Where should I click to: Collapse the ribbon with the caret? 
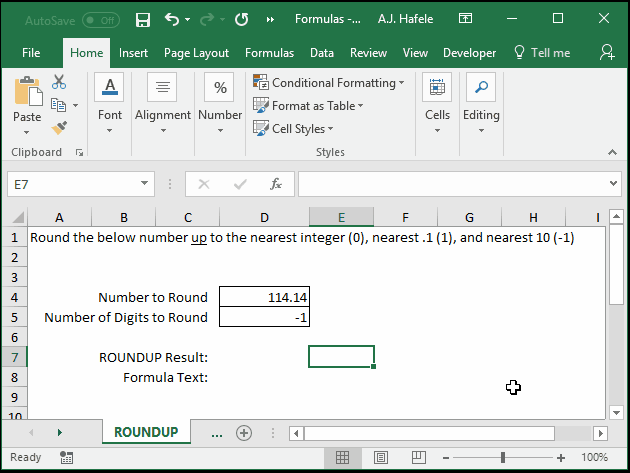click(612, 152)
